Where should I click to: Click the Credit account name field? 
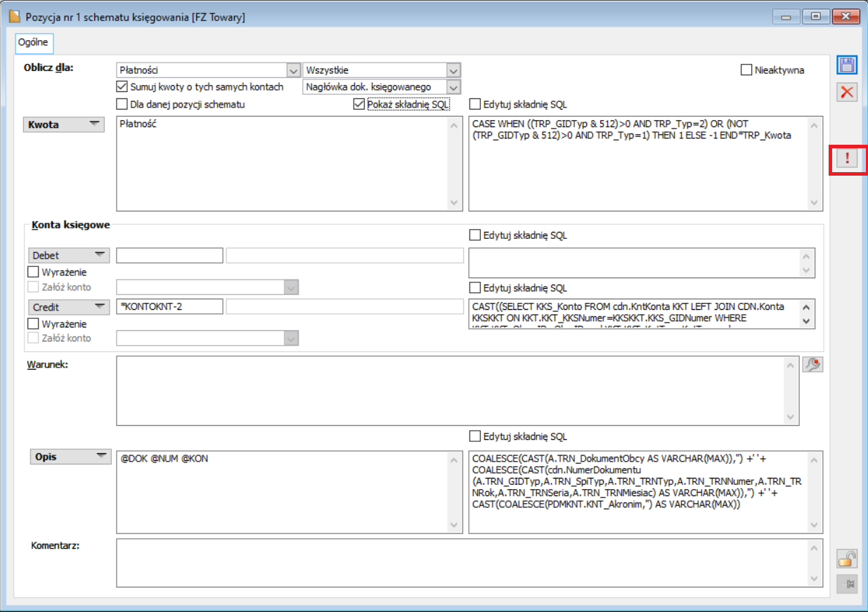tap(345, 306)
